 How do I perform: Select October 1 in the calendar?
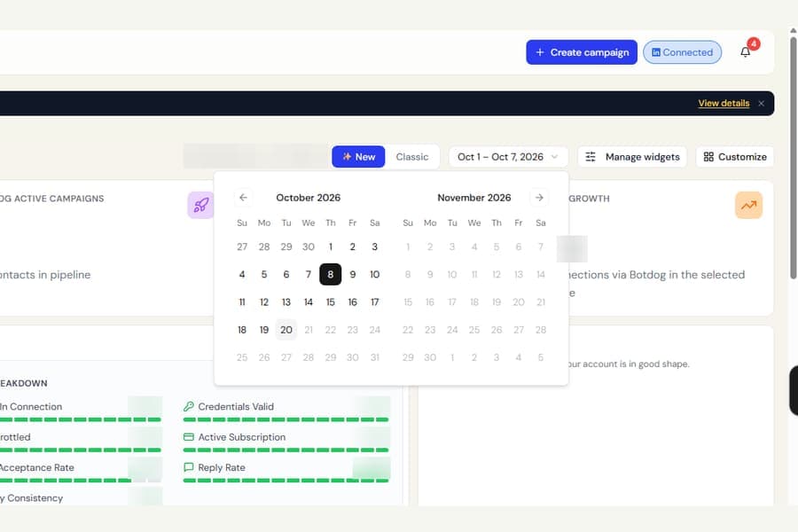tap(331, 246)
